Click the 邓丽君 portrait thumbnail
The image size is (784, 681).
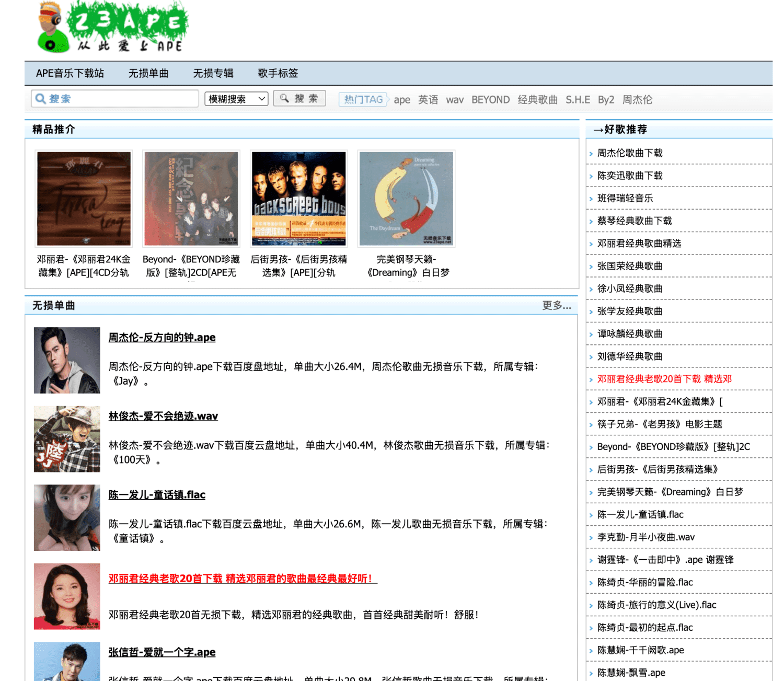click(x=67, y=596)
